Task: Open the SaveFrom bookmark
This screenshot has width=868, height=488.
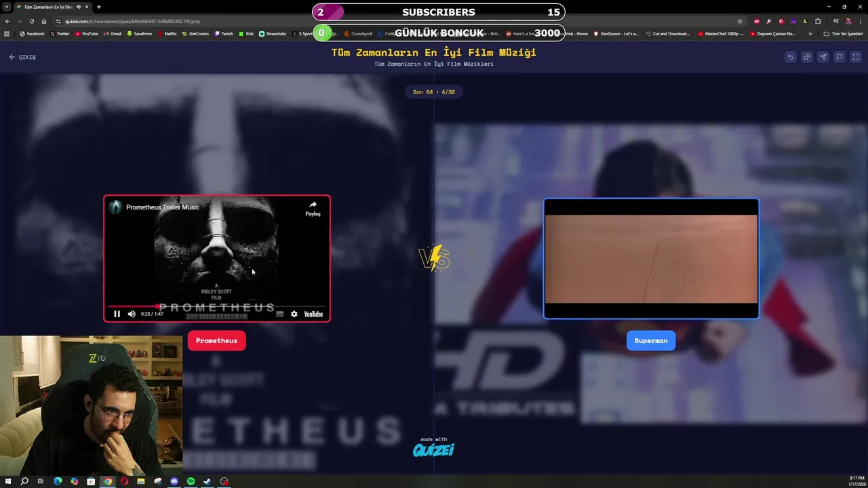Action: [139, 34]
